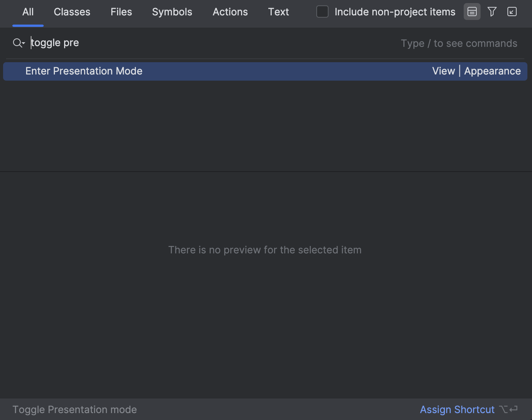Enable the Include non-project items checkbox
The width and height of the screenshot is (532, 420).
click(x=322, y=12)
